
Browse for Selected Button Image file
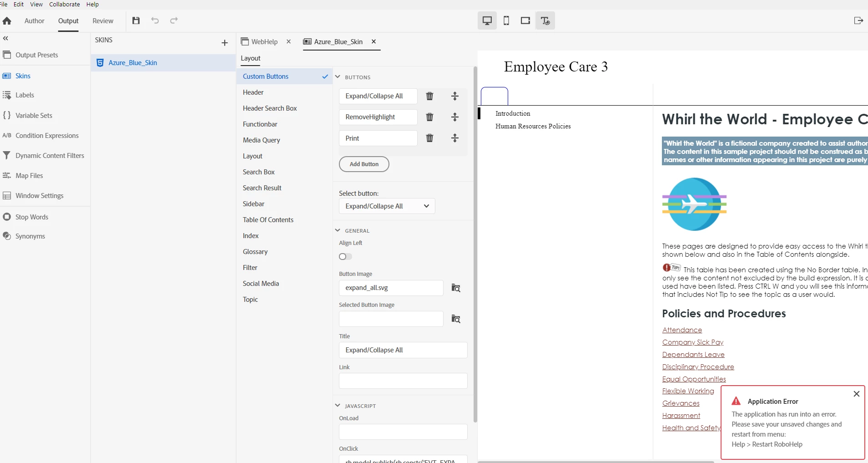[456, 319]
